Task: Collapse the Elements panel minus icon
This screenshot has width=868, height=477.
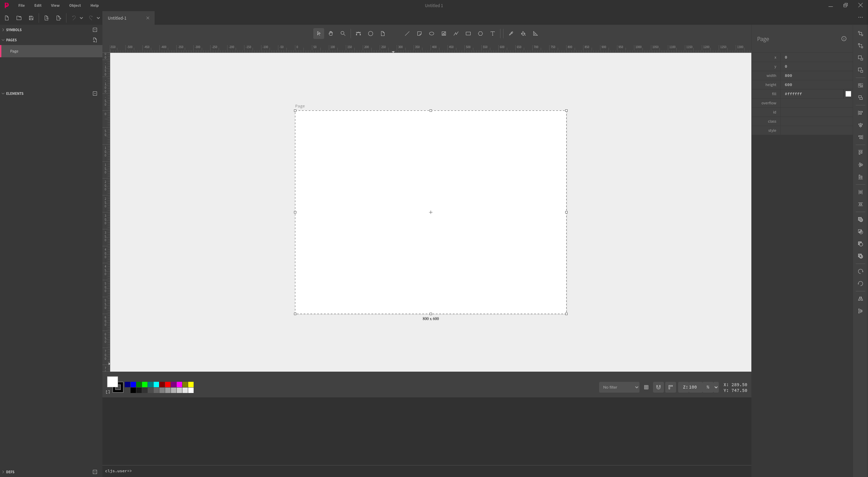Action: [95, 94]
